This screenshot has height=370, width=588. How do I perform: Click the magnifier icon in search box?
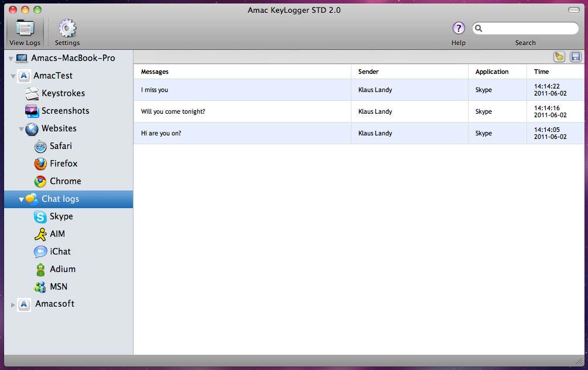tap(478, 28)
